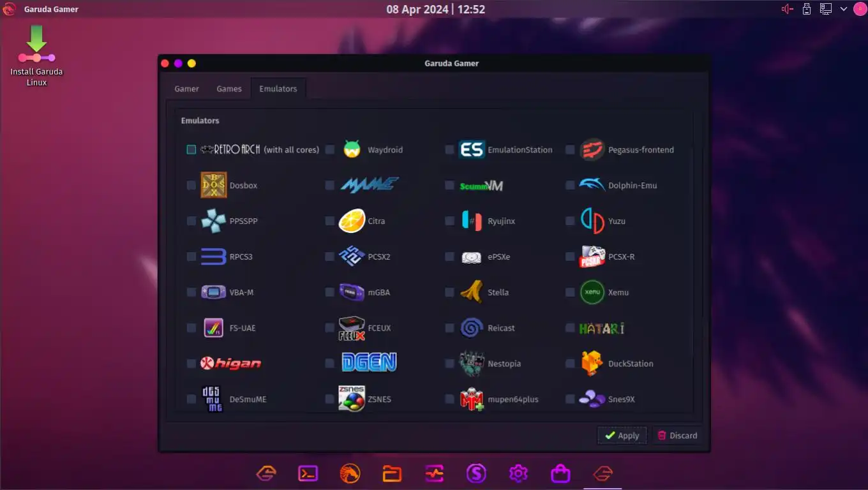The width and height of the screenshot is (868, 490).
Task: Click the DeSmuME icon
Action: 213,399
